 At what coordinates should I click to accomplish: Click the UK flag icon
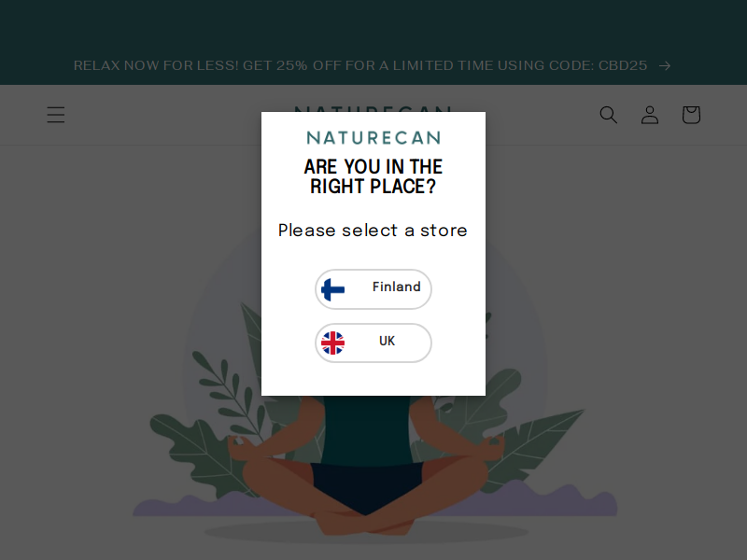pyautogui.click(x=332, y=343)
